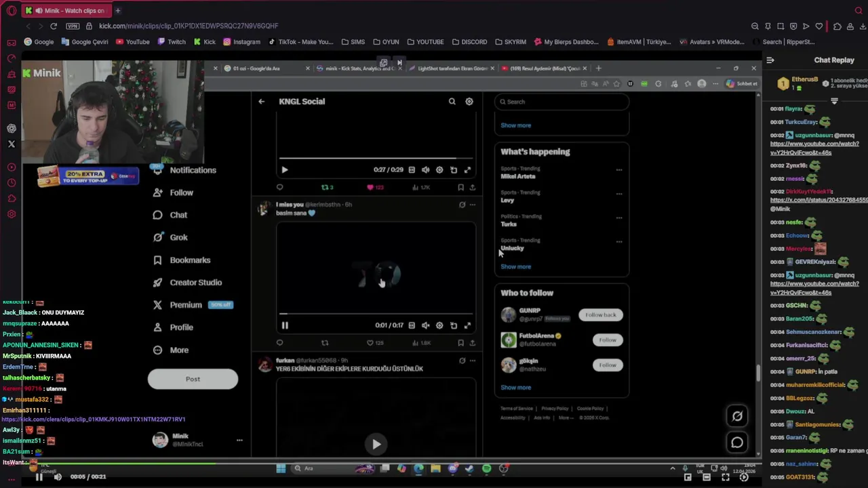Viewport: 868px width, 488px height.
Task: Pause the I miss you tweet video
Action: 285,325
